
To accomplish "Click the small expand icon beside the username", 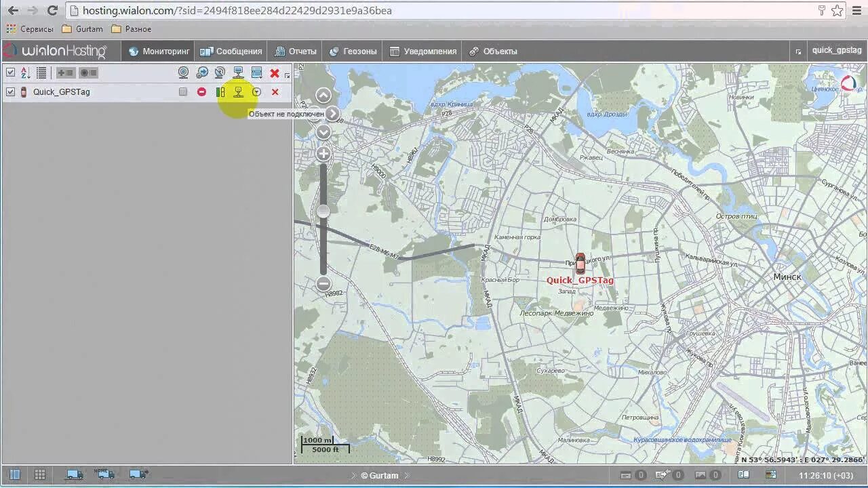I will click(798, 51).
